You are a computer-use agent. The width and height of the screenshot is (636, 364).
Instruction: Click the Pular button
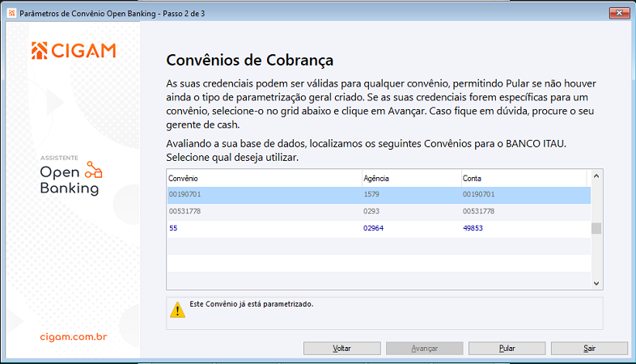tap(507, 348)
